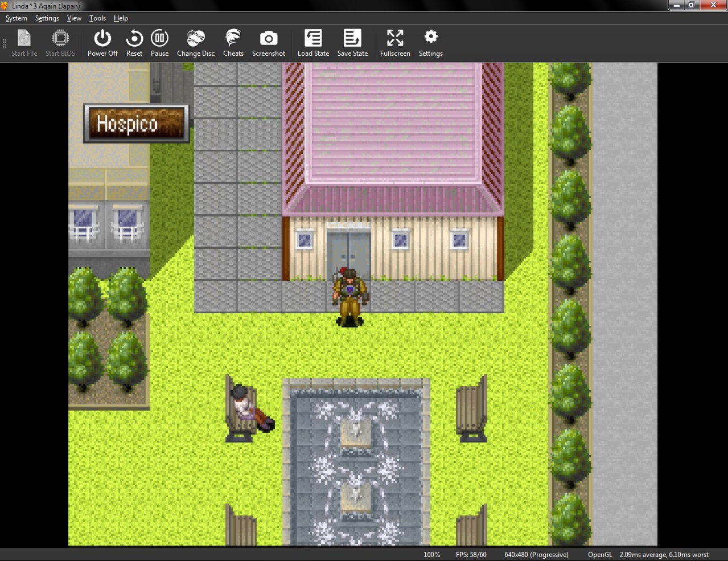Click the Start BIOS chip icon

60,43
